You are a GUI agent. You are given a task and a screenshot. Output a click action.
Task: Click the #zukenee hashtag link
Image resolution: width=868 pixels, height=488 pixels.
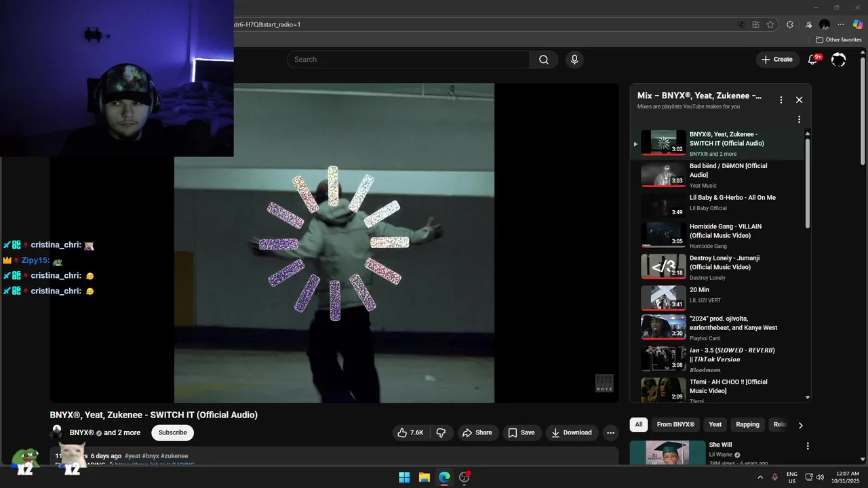click(x=174, y=456)
